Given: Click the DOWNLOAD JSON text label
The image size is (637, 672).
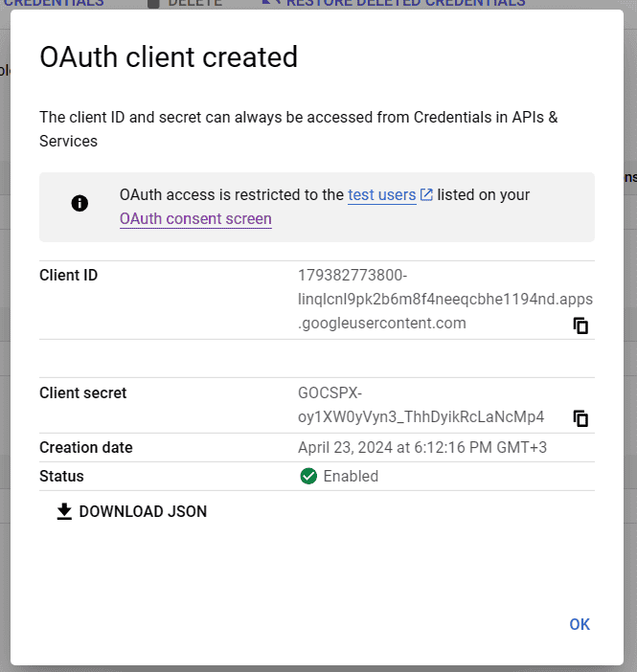Looking at the screenshot, I should [x=143, y=512].
